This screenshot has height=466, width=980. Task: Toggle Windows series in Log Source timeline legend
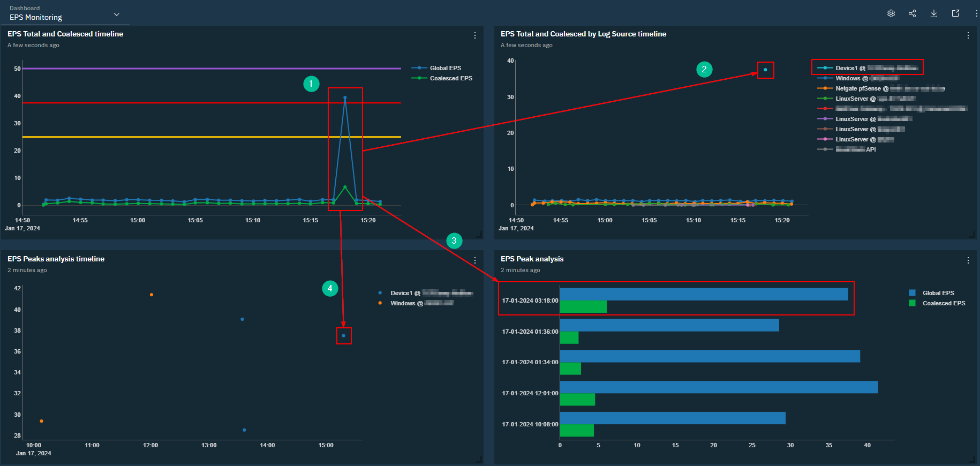point(858,78)
